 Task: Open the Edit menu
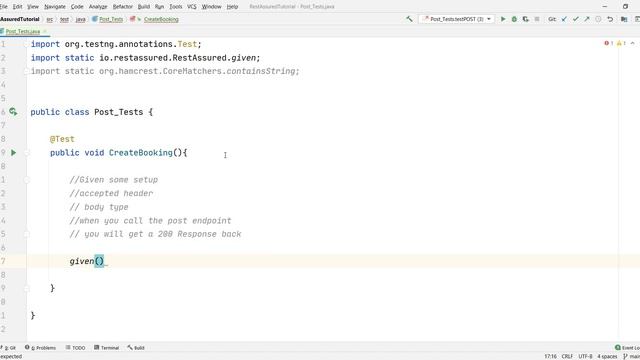pyautogui.click(x=18, y=7)
